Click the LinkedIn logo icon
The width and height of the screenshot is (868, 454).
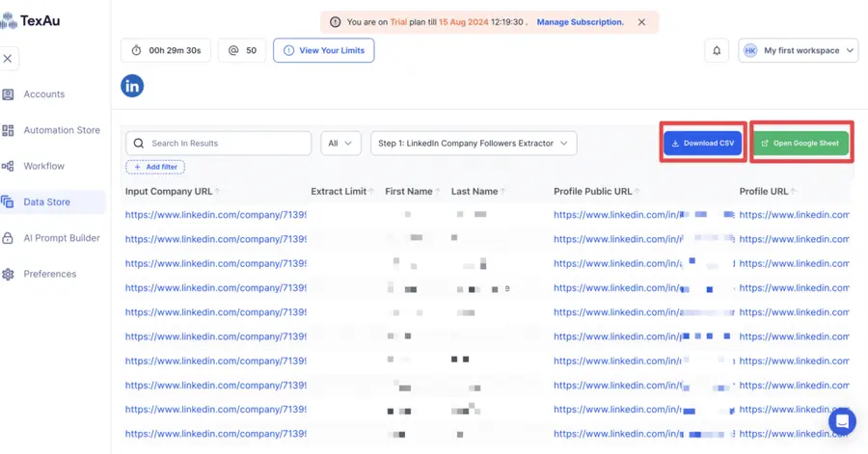[x=132, y=86]
